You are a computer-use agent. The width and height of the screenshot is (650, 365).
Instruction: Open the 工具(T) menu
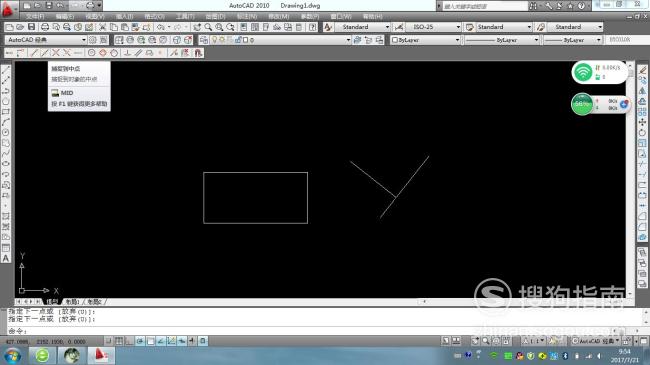[185, 16]
